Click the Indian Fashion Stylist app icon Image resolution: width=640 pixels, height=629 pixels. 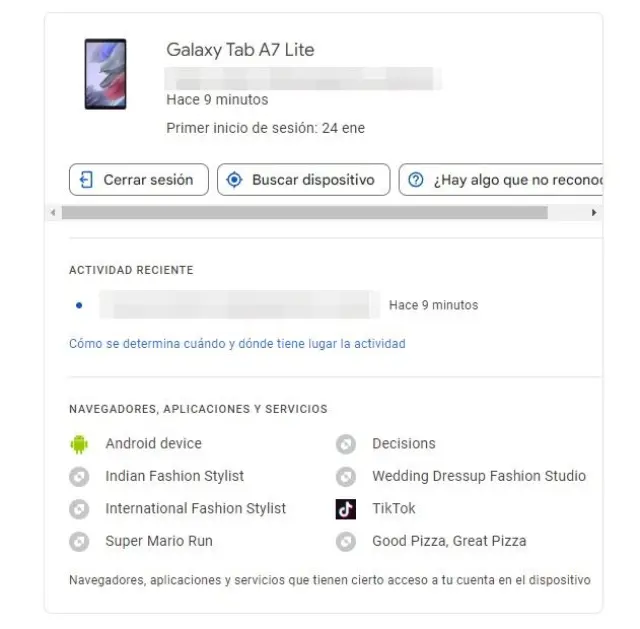click(79, 477)
